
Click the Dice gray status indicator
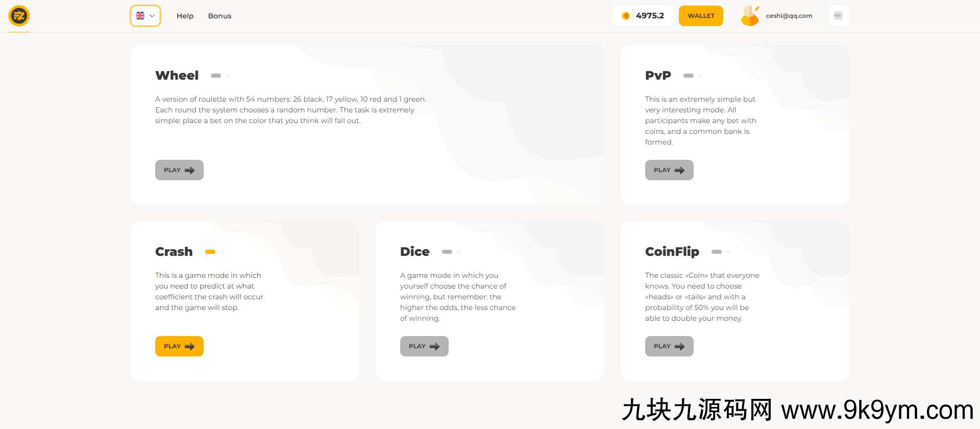click(x=447, y=252)
